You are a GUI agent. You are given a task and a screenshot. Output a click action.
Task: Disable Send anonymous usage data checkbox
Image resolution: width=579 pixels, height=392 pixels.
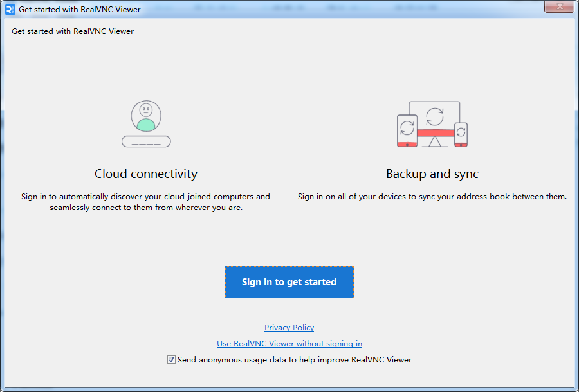pos(171,359)
